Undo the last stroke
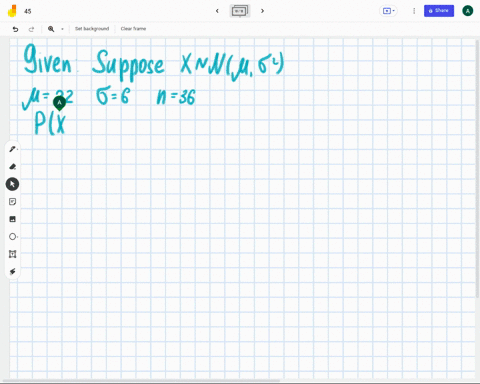Image resolution: width=480 pixels, height=384 pixels. [x=15, y=29]
